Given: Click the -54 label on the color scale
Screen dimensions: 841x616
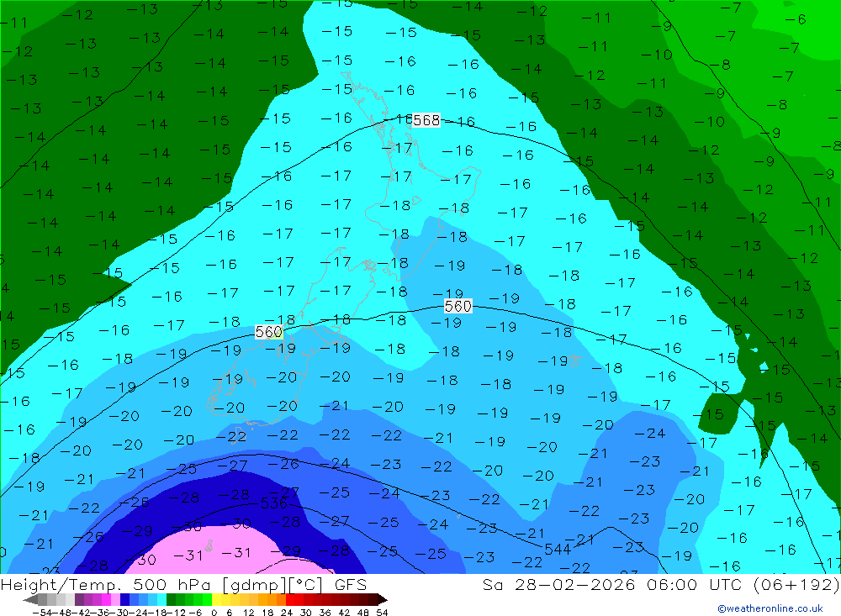Looking at the screenshot, I should pyautogui.click(x=42, y=613).
